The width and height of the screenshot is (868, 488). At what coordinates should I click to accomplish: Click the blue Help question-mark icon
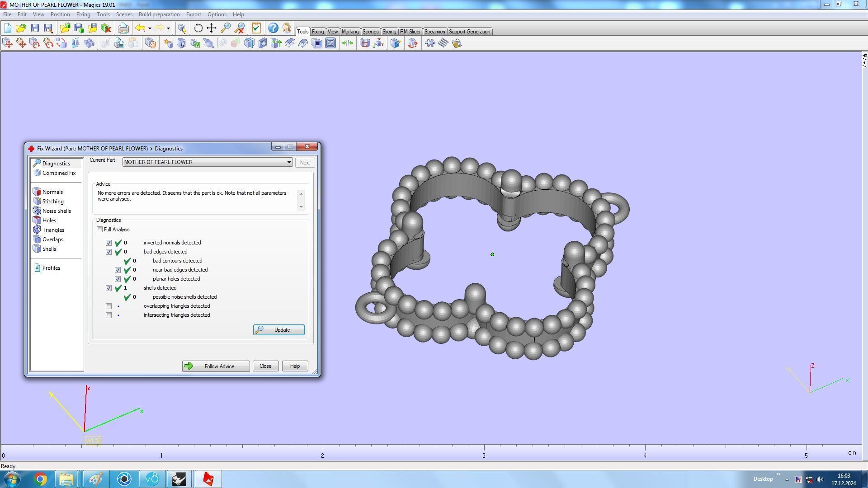click(x=273, y=28)
